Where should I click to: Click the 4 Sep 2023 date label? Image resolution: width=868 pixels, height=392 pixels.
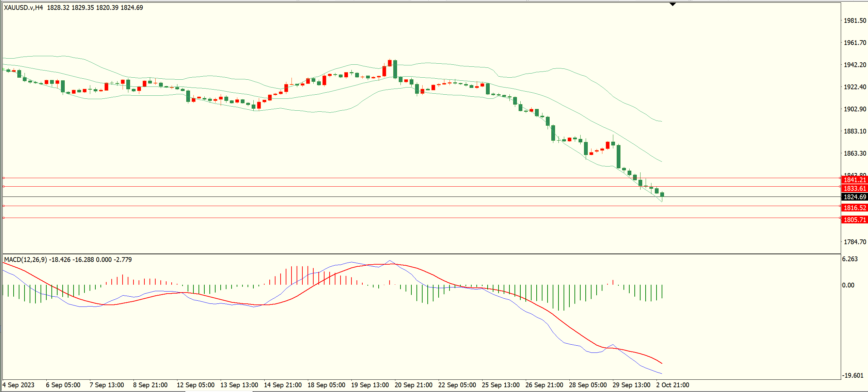click(x=18, y=385)
